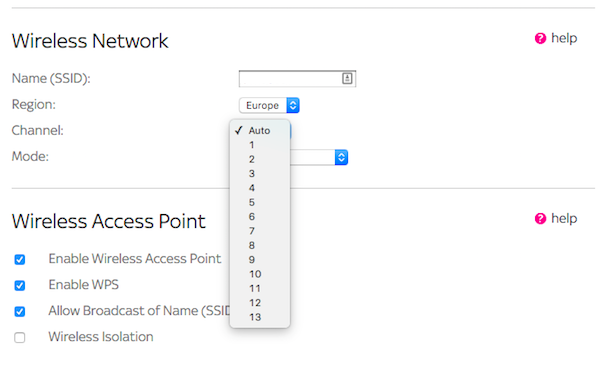Click the Region dropdown blue arrow stepper
The height and width of the screenshot is (365, 609).
[x=293, y=105]
